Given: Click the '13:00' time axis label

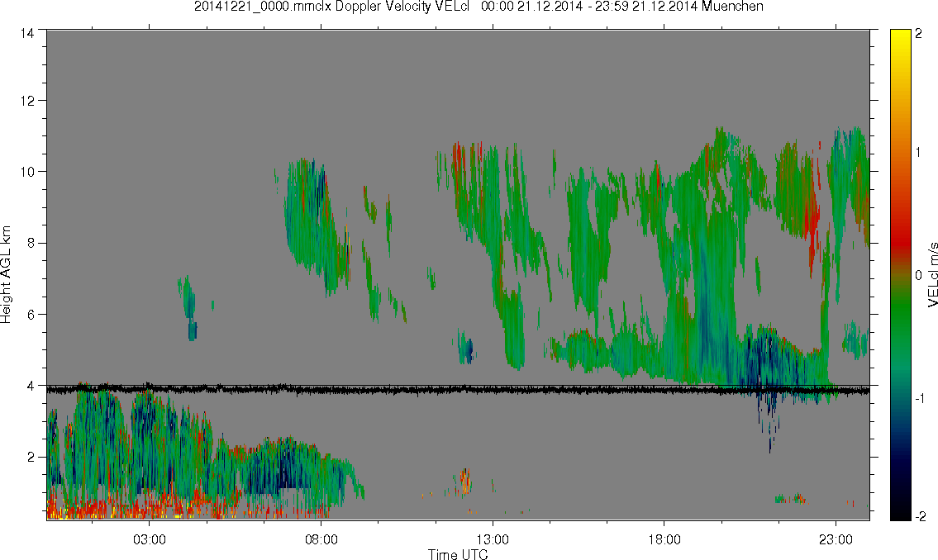Looking at the screenshot, I should (493, 539).
